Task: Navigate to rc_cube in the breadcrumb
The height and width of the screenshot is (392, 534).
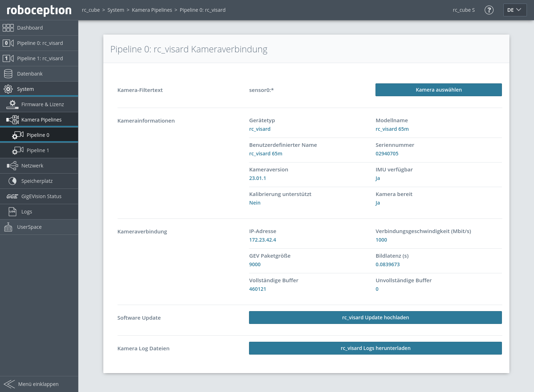Action: point(91,10)
